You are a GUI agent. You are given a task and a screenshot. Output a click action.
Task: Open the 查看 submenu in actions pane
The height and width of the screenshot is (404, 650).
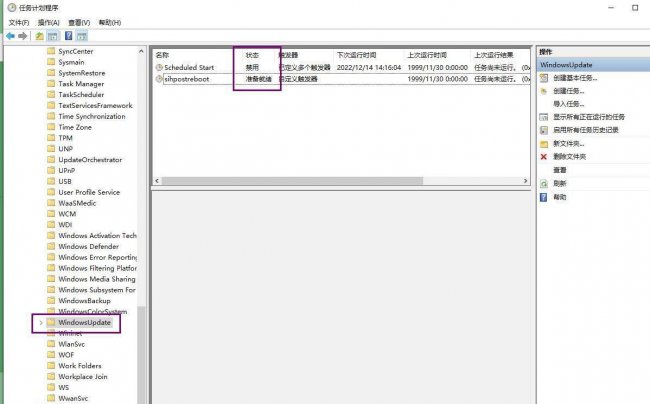(560, 170)
